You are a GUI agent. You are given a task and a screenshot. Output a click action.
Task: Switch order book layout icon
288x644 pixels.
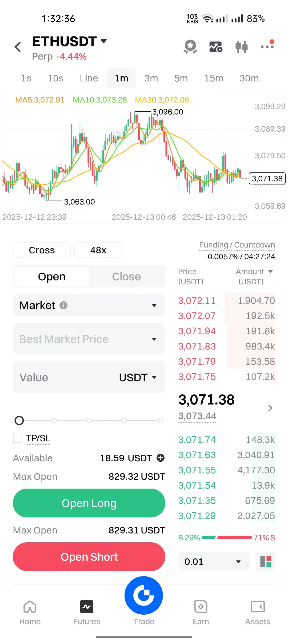[x=266, y=561]
